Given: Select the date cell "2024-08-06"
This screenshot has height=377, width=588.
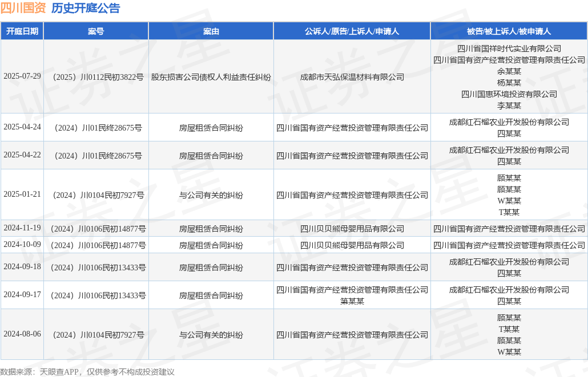Looking at the screenshot, I should tap(22, 334).
